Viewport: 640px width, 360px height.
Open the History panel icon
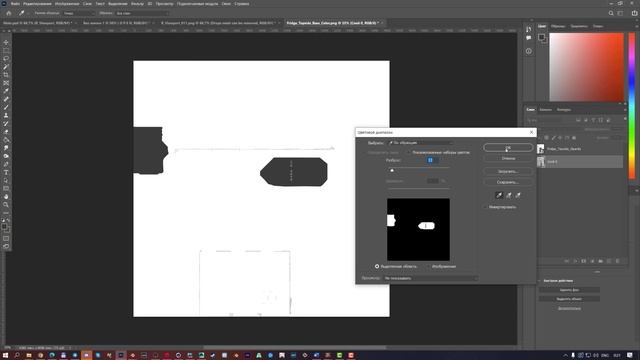pos(529,29)
